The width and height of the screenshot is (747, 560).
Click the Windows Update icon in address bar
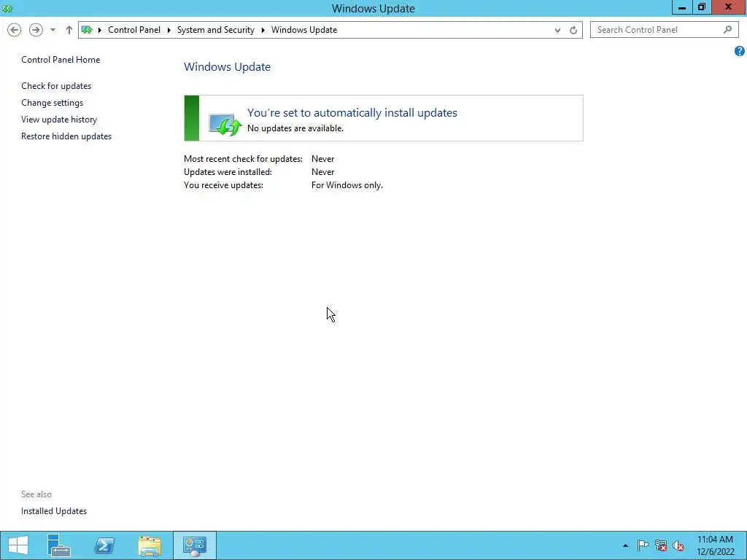87,30
